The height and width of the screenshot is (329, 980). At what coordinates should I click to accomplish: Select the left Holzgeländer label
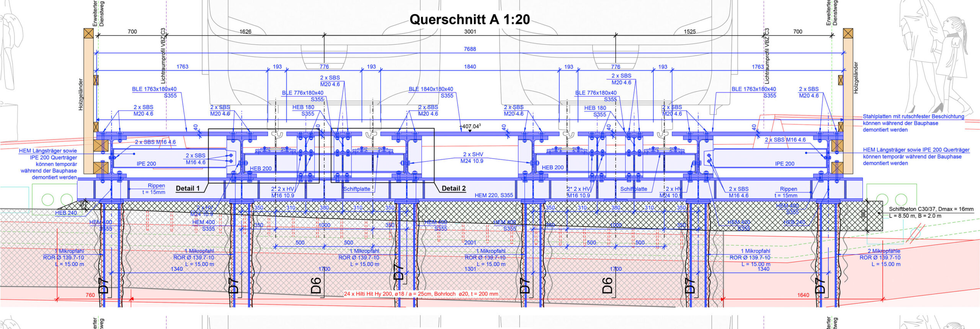pos(81,94)
